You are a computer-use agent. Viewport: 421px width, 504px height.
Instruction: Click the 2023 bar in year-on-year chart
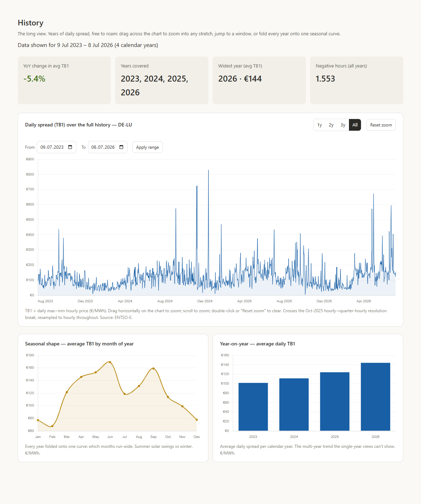(253, 407)
